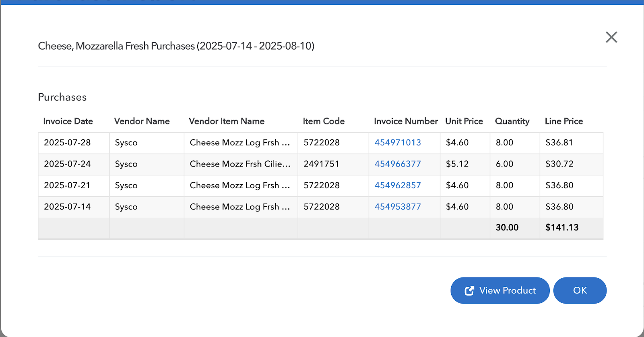Click the Invoice Date column header
644x337 pixels.
[x=68, y=121]
